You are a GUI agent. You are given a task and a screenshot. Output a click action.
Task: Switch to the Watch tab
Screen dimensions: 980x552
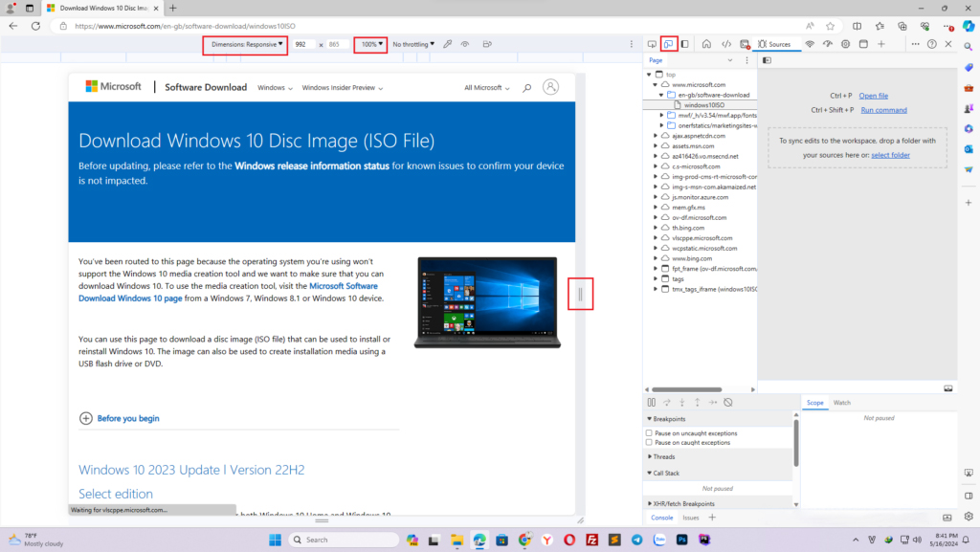coord(841,402)
